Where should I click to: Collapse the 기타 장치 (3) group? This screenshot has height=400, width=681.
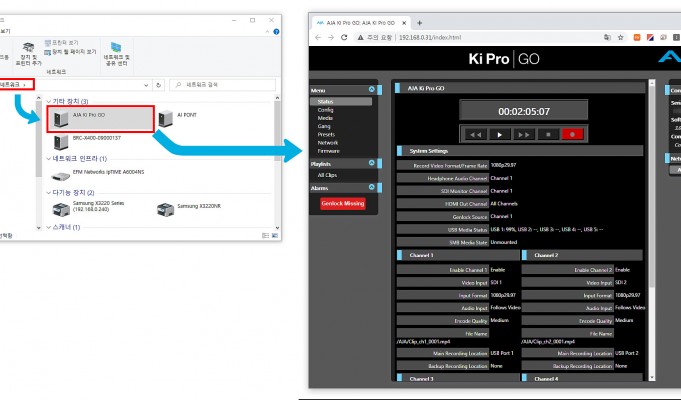click(49, 101)
